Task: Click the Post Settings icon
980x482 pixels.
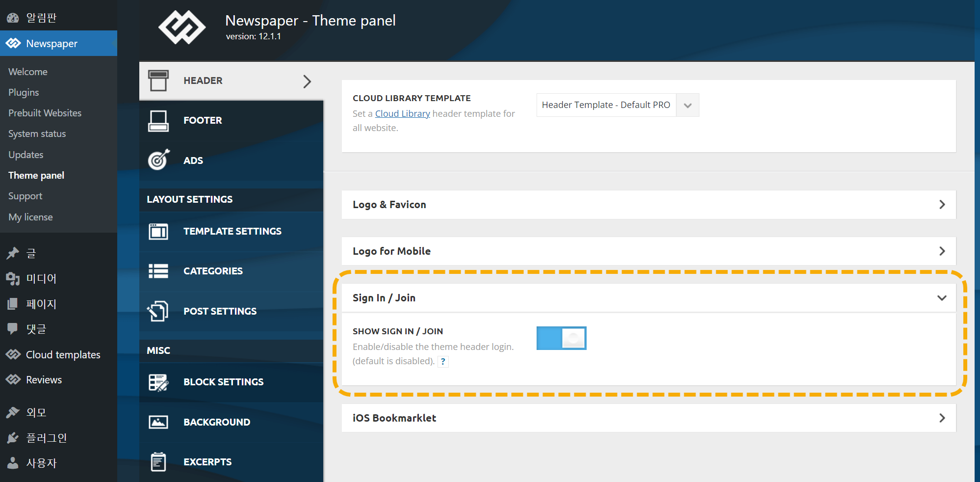Action: 158,311
